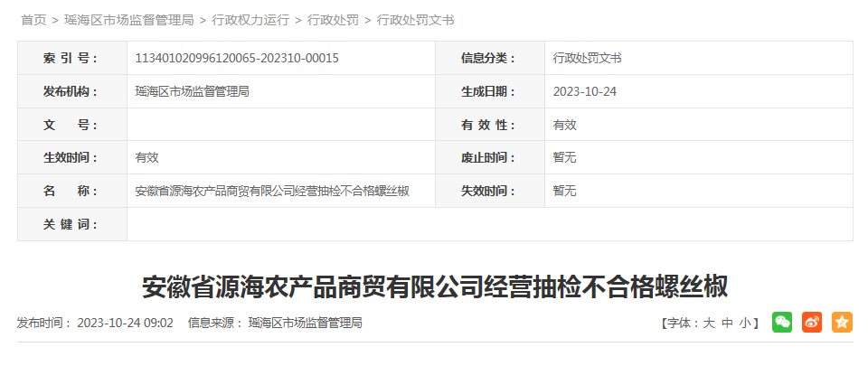
Task: Click 发布机构 value 瑶海区市场监督管理局
Action: [x=192, y=91]
